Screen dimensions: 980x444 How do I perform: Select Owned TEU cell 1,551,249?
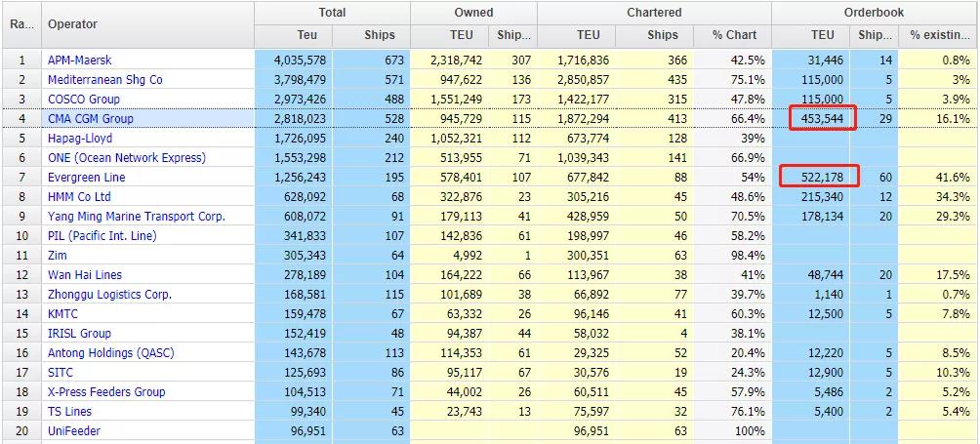tap(450, 100)
